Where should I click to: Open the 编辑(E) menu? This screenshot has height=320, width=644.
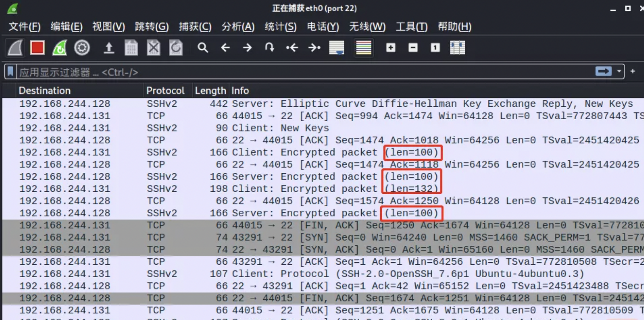[x=66, y=27]
